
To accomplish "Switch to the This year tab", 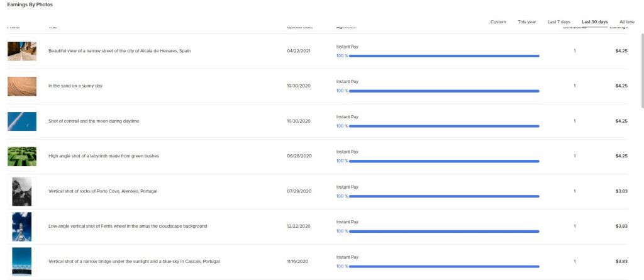I will [x=526, y=22].
